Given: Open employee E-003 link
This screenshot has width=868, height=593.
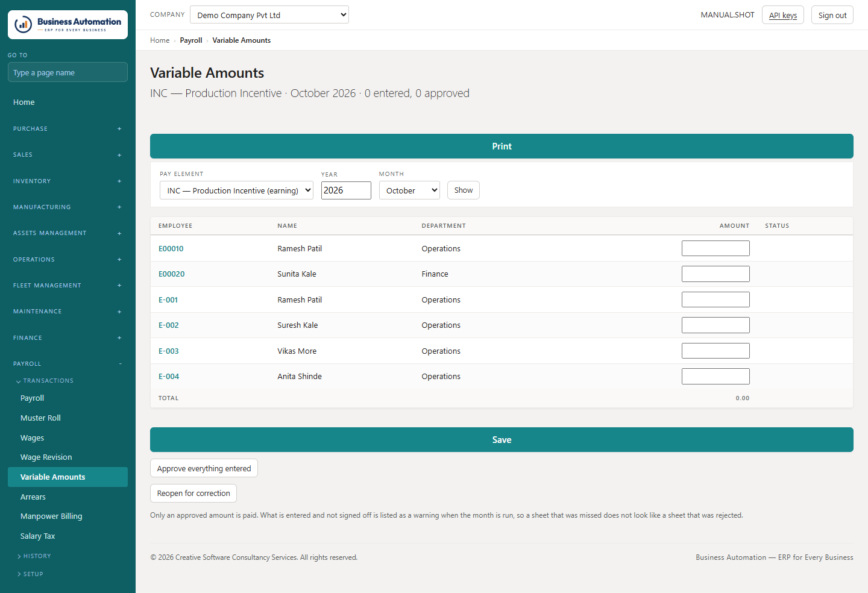Looking at the screenshot, I should coord(169,351).
